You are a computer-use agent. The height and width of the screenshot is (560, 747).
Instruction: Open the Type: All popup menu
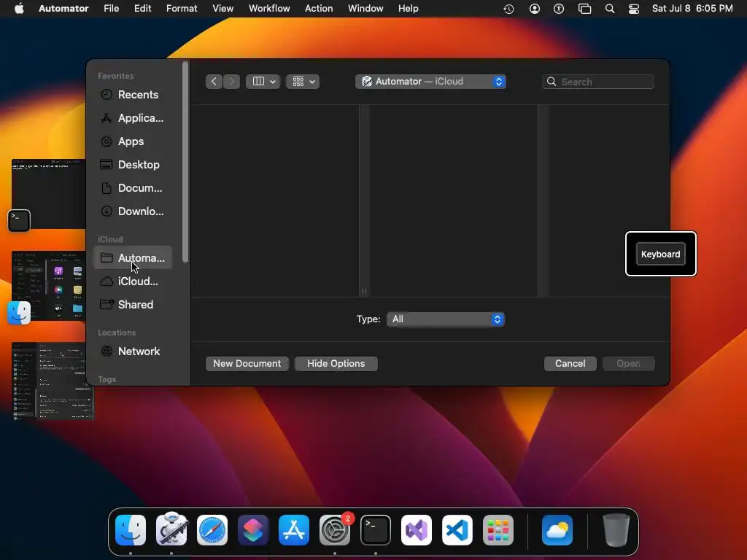[446, 319]
